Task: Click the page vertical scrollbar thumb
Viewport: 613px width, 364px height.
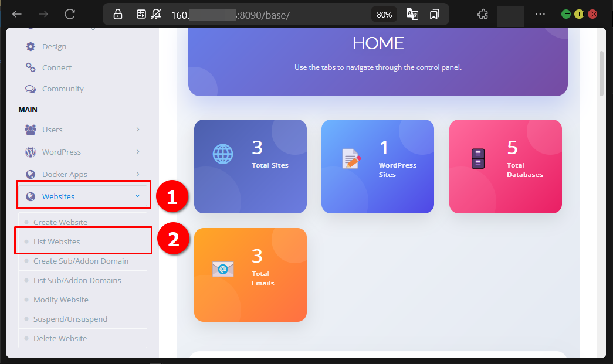Action: (601, 73)
